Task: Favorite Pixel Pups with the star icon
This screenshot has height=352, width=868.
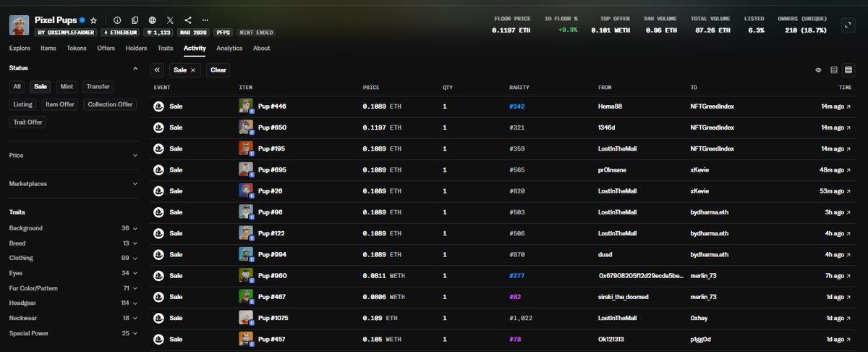Action: pyautogui.click(x=93, y=20)
